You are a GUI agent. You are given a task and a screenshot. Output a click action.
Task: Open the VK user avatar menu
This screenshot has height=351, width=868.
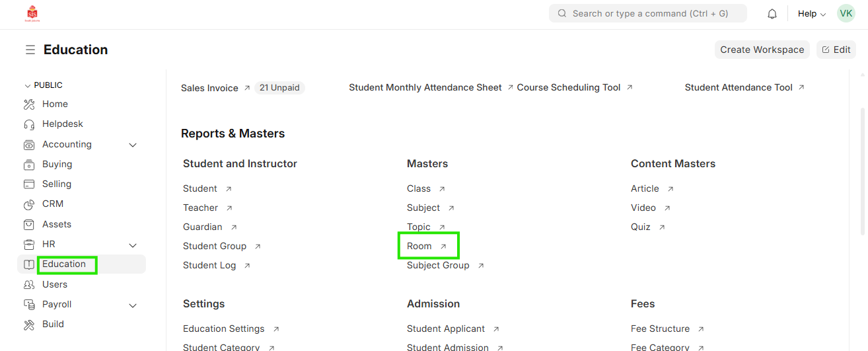846,13
